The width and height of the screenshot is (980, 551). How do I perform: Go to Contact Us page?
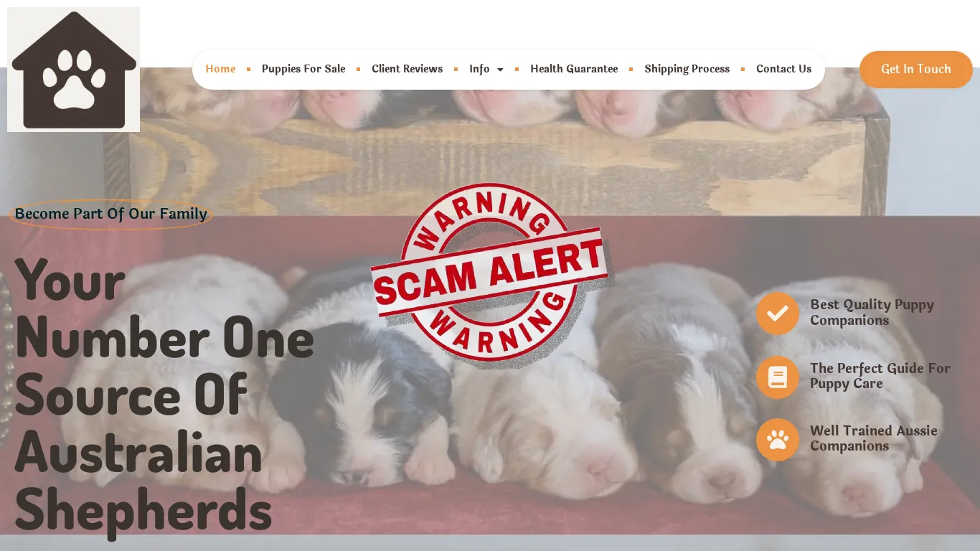783,69
